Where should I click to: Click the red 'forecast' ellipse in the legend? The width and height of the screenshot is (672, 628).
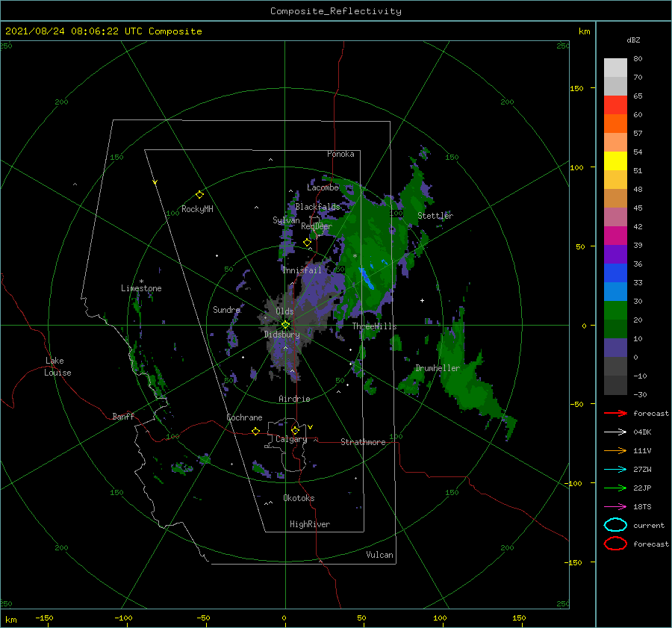point(615,544)
